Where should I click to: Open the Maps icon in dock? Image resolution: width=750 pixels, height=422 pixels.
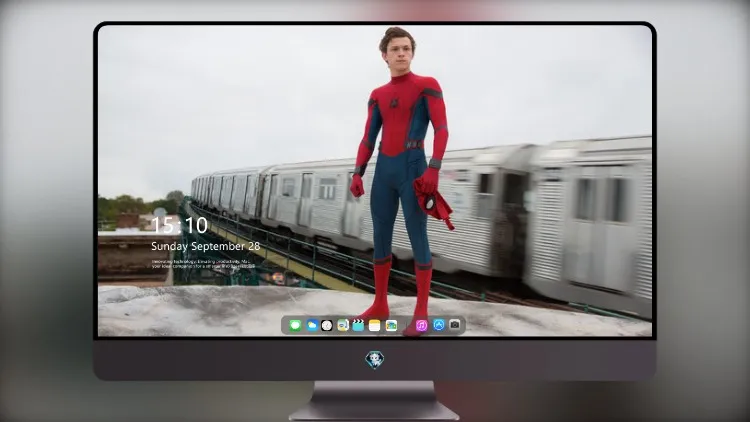[x=342, y=325]
